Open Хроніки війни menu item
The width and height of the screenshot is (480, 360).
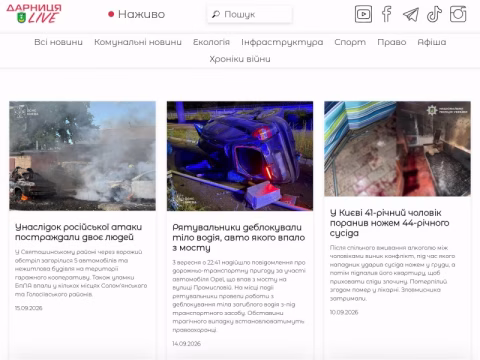[x=240, y=59]
